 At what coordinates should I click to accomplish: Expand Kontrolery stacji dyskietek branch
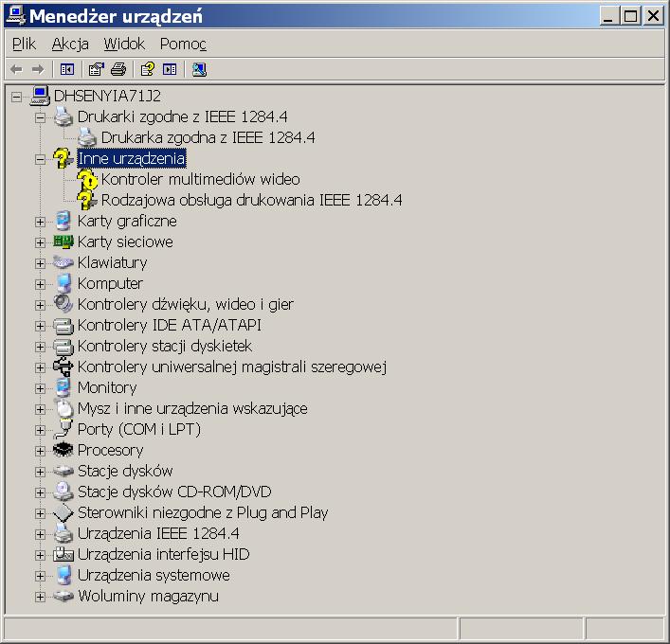[x=40, y=348]
